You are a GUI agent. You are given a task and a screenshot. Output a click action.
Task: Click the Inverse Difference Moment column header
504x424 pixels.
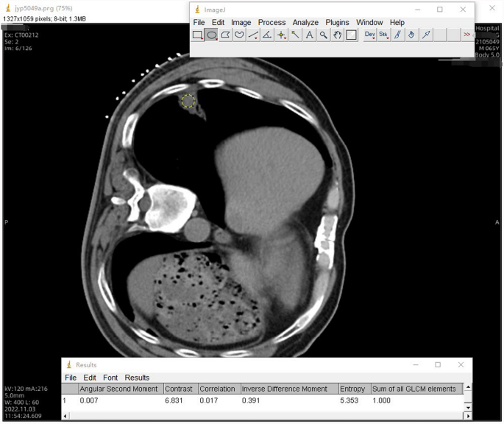click(290, 389)
